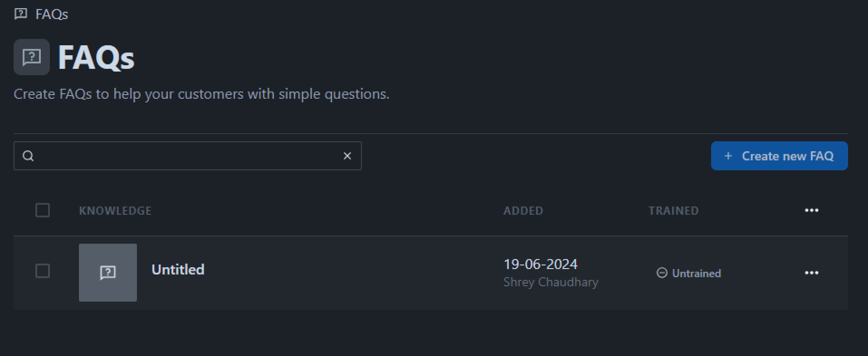Toggle the select-all checkbox in the header
The height and width of the screenshot is (356, 868).
[x=42, y=210]
